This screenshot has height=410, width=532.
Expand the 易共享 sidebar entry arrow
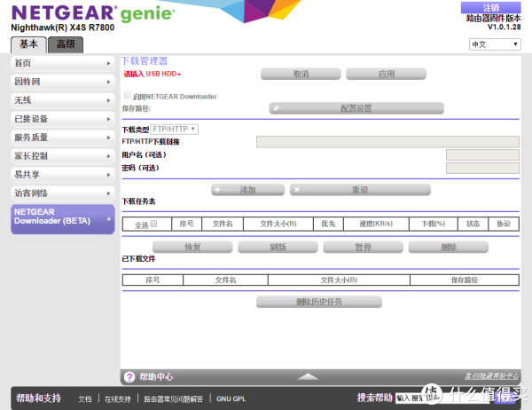[108, 175]
